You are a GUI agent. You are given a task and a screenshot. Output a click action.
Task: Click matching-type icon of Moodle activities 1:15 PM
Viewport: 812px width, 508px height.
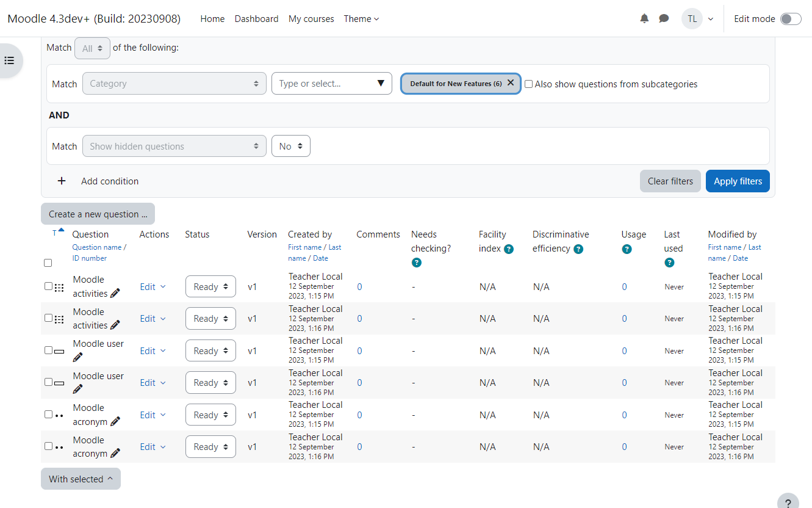59,287
